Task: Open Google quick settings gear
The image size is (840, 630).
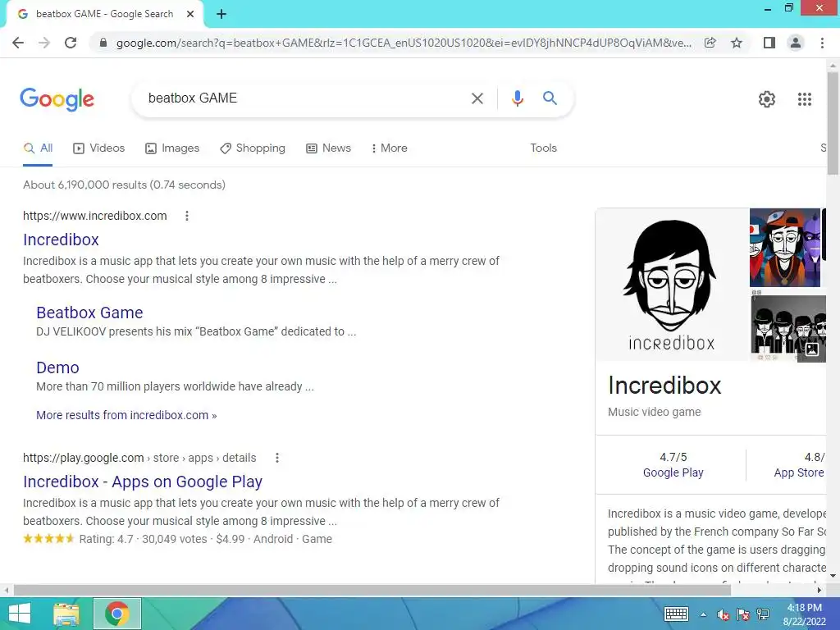Action: coord(767,99)
